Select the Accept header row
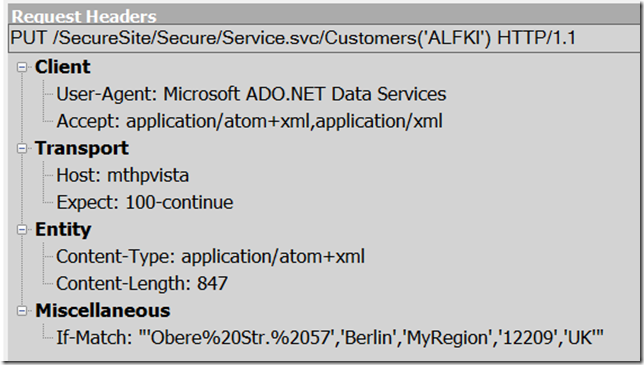 pyautogui.click(x=249, y=121)
